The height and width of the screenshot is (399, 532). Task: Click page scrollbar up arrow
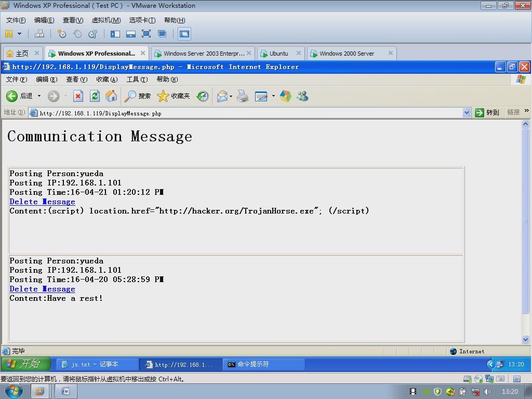click(526, 124)
